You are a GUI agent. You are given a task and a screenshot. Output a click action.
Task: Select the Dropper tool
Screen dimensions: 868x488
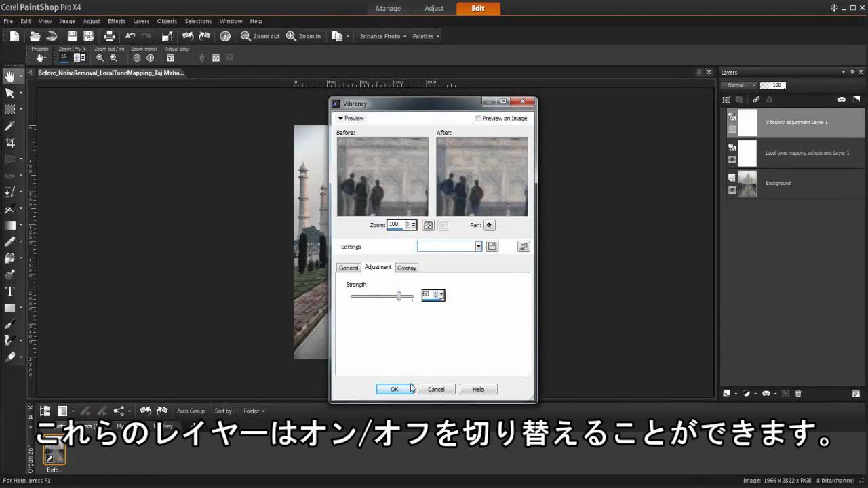(x=9, y=126)
